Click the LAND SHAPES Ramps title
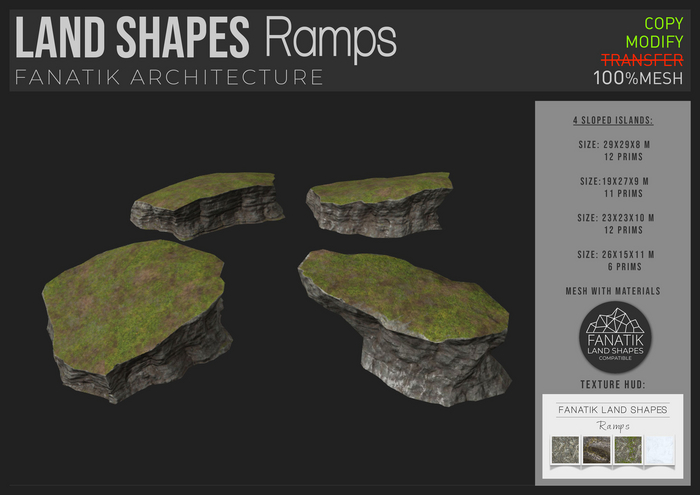 (206, 38)
